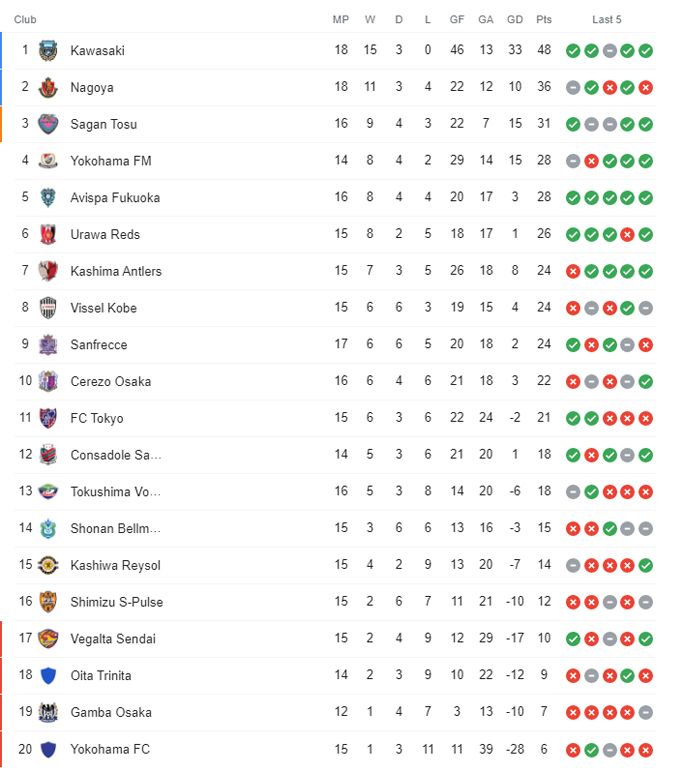Click the Club column header
This screenshot has width=680, height=768.
click(26, 19)
